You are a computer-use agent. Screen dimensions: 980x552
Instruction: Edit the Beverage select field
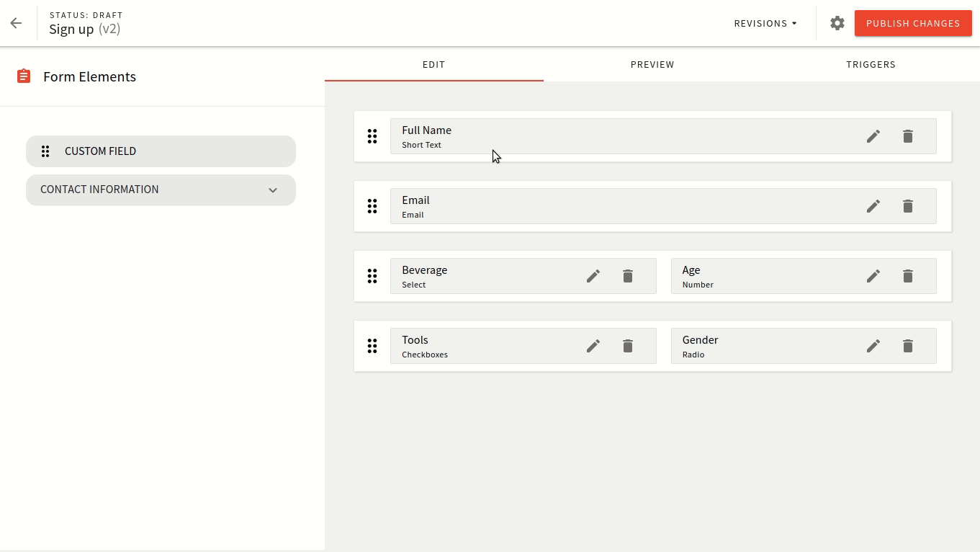(593, 275)
